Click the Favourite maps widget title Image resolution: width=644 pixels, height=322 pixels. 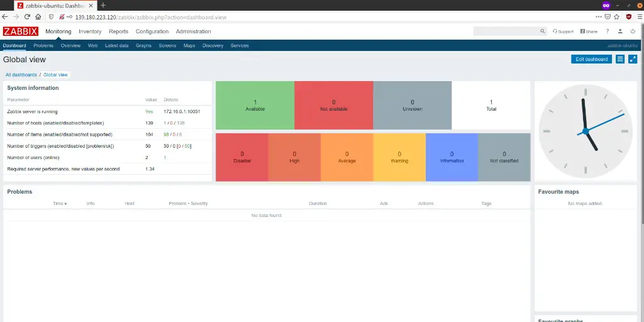point(558,192)
